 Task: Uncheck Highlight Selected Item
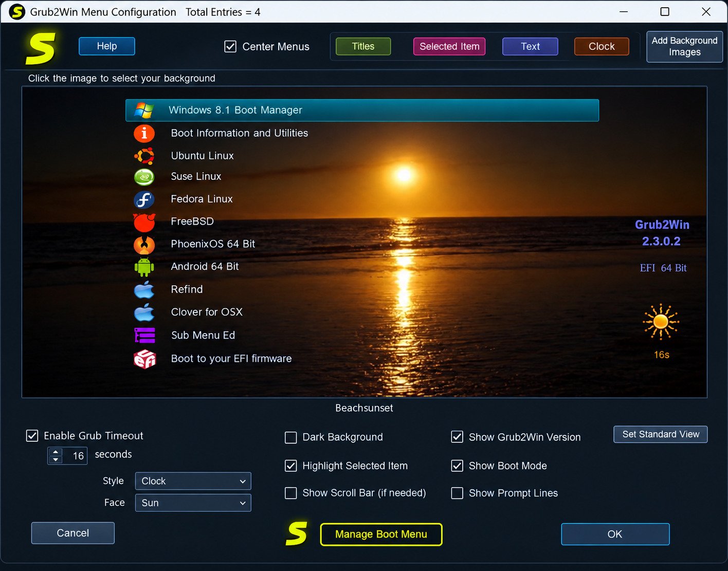click(x=291, y=466)
